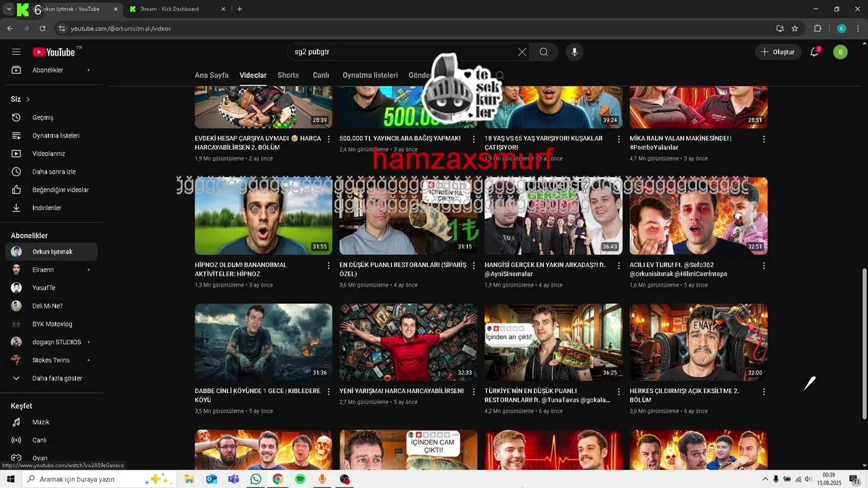Open Windows Start menu
This screenshot has height=488, width=868.
[10, 479]
